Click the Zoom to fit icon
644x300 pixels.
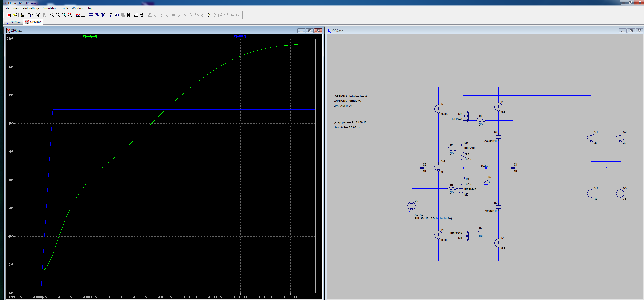click(70, 15)
